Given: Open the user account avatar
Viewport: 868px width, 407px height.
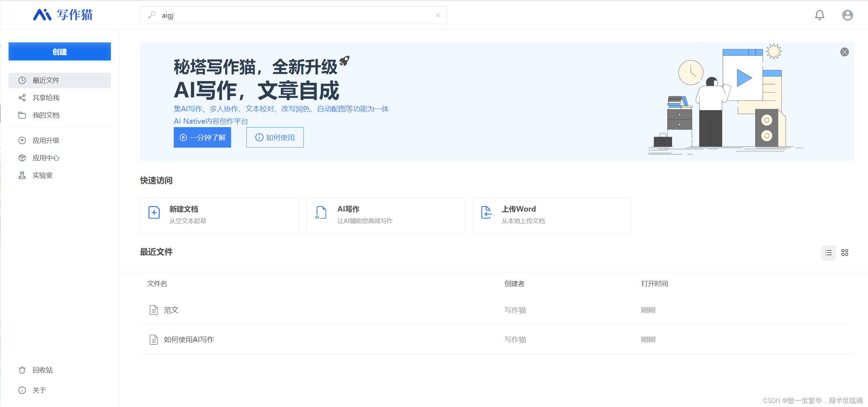Looking at the screenshot, I should click(848, 15).
